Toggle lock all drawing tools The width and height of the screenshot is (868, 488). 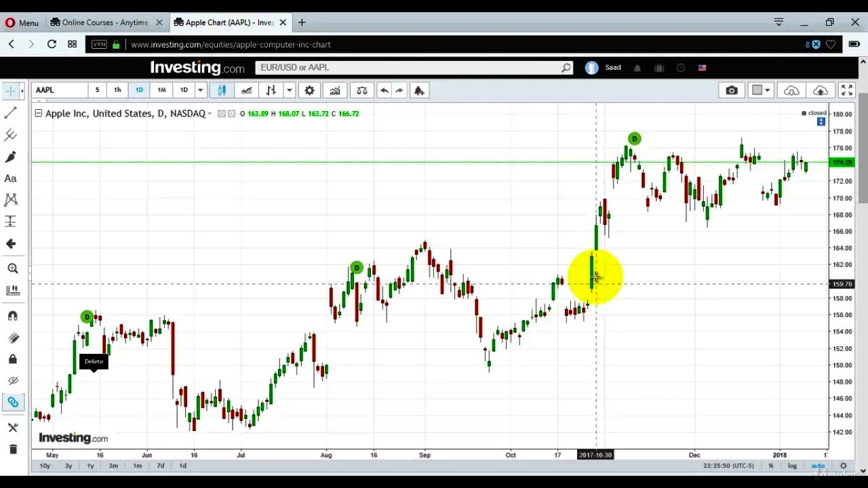[12, 359]
